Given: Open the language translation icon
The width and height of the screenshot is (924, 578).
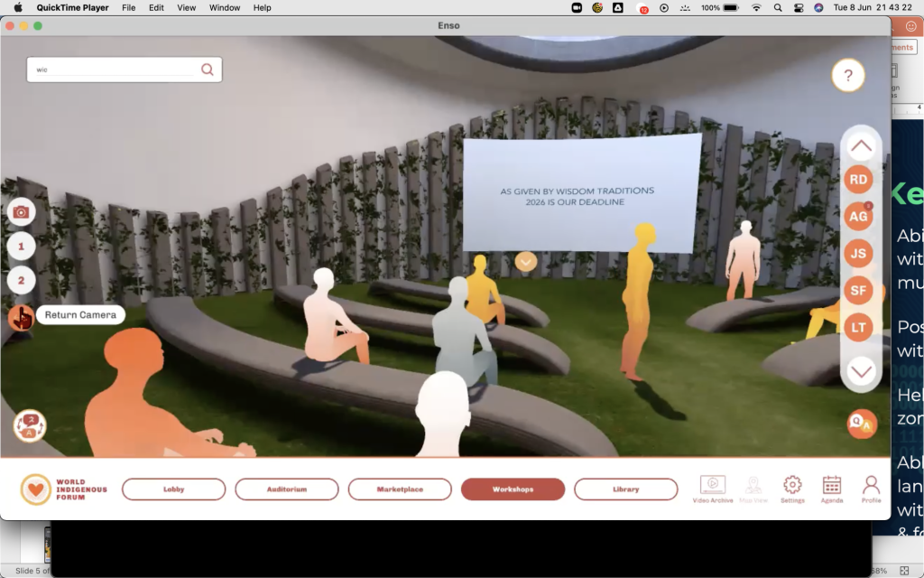Looking at the screenshot, I should 30,425.
